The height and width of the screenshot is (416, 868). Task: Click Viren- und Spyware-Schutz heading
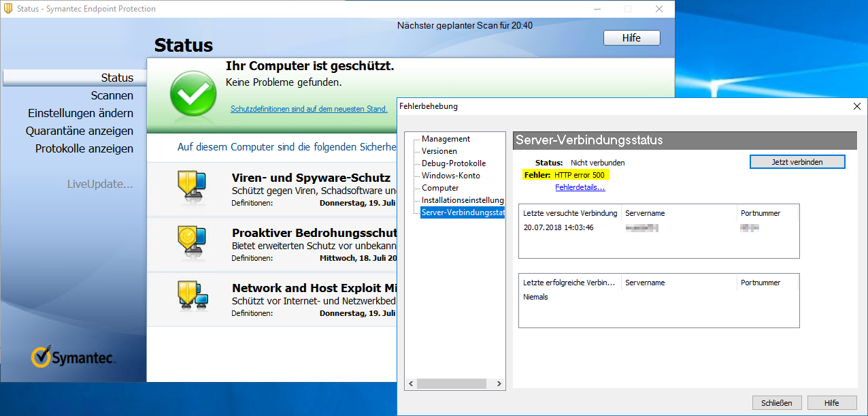pyautogui.click(x=311, y=178)
